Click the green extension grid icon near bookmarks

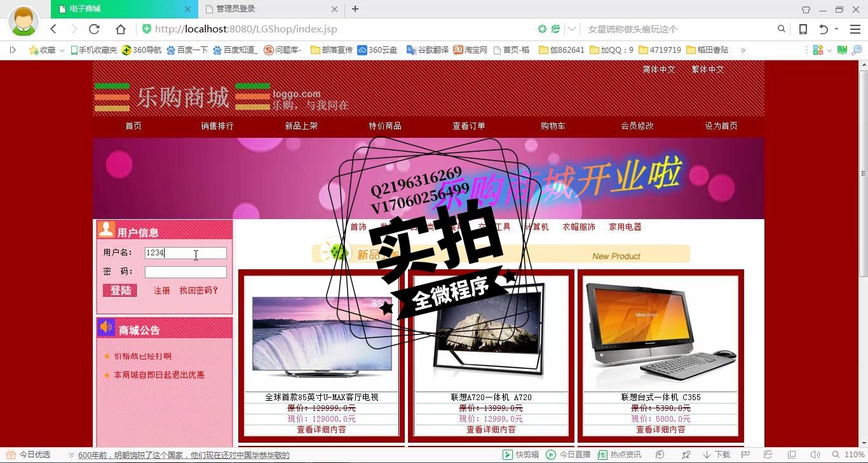[818, 50]
